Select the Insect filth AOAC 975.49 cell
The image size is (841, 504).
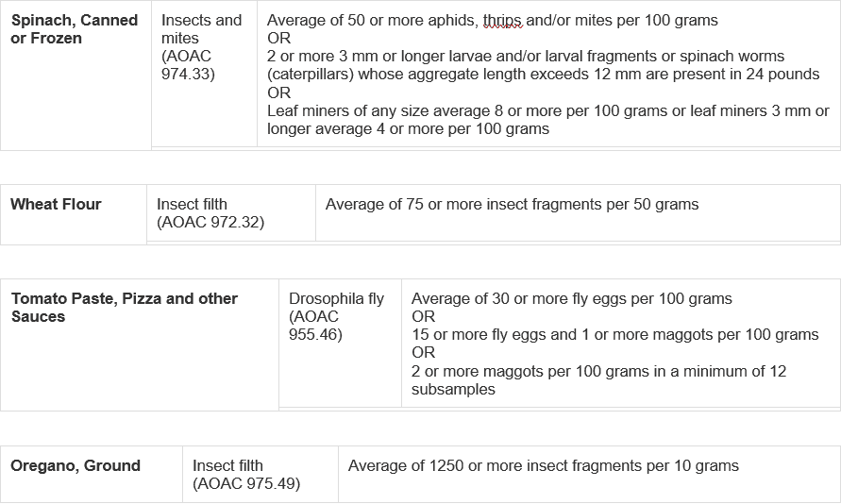261,475
